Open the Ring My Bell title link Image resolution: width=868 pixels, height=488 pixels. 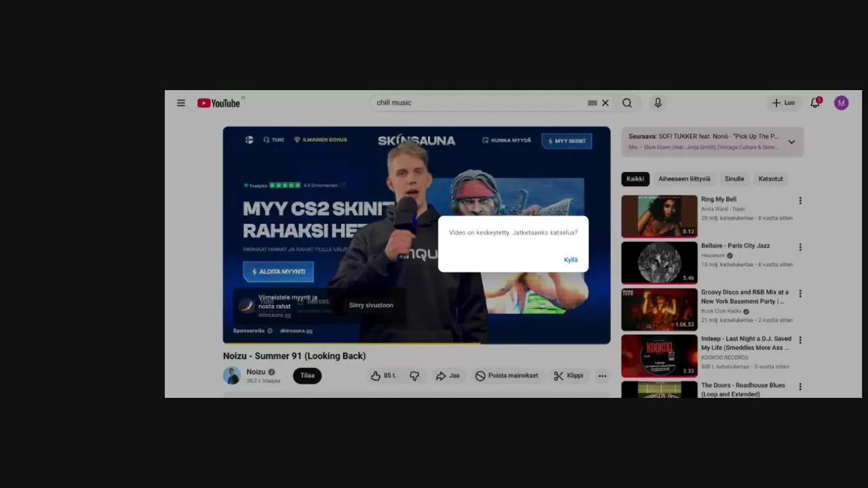(x=719, y=199)
